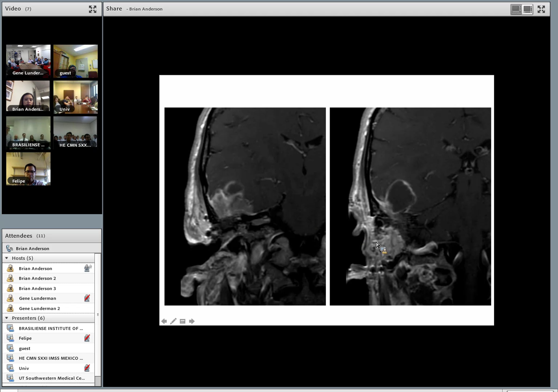Click presenter icon beside guest
558x392 pixels.
click(x=10, y=348)
